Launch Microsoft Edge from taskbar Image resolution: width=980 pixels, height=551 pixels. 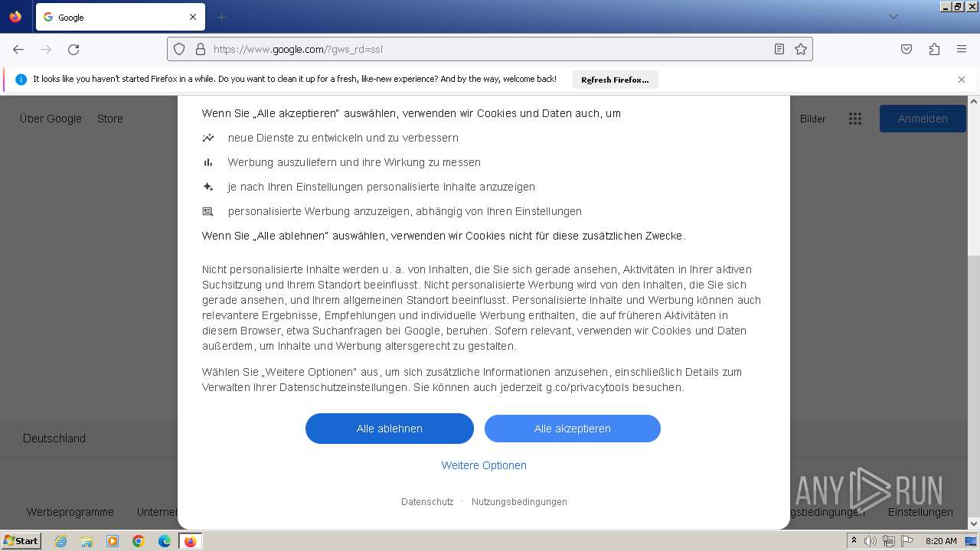coord(165,541)
